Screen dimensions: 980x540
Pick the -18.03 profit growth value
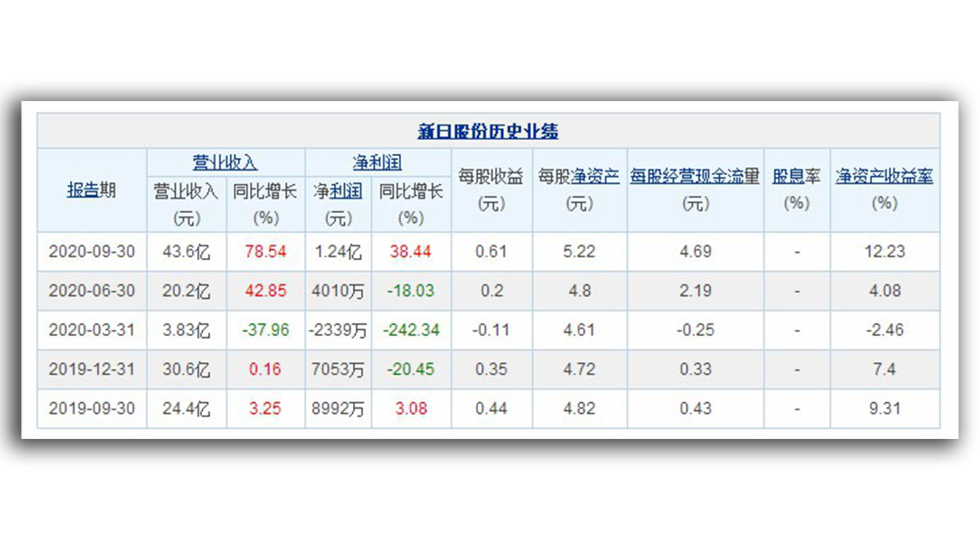pos(411,291)
